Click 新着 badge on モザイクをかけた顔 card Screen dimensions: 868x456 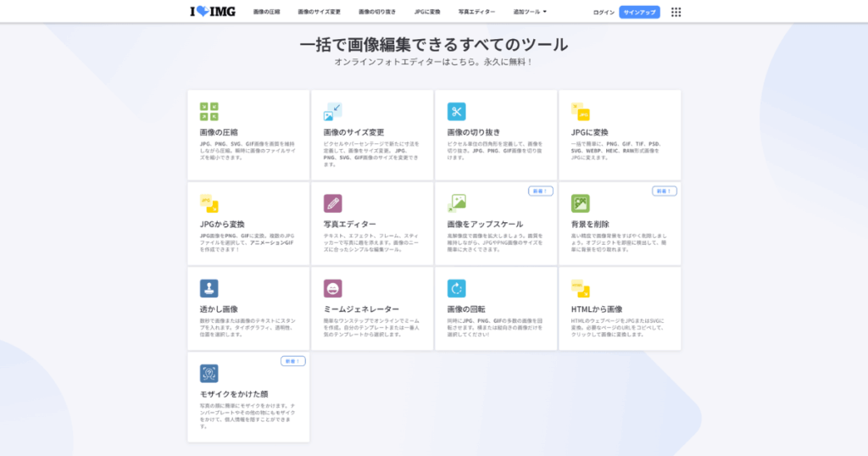292,361
